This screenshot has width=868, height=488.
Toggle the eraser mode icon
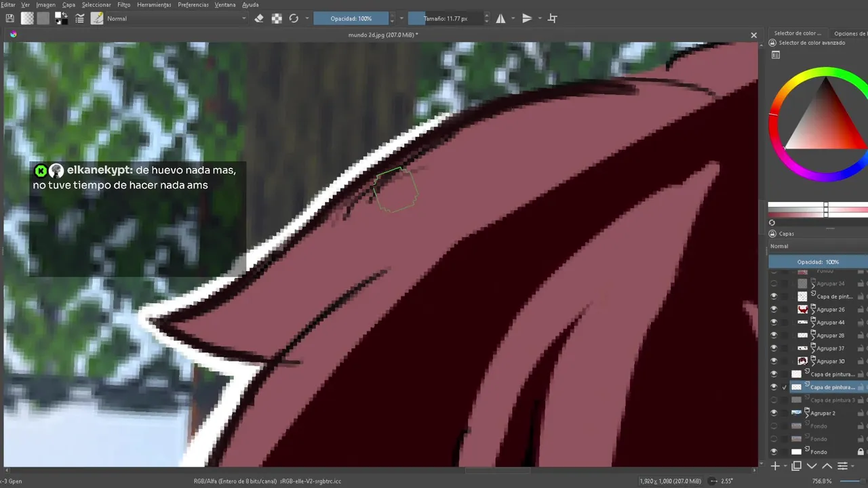coord(258,18)
